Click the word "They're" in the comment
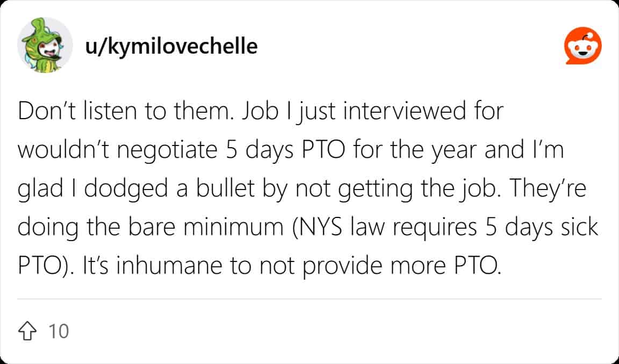This screenshot has height=364, width=619. pyautogui.click(x=547, y=188)
